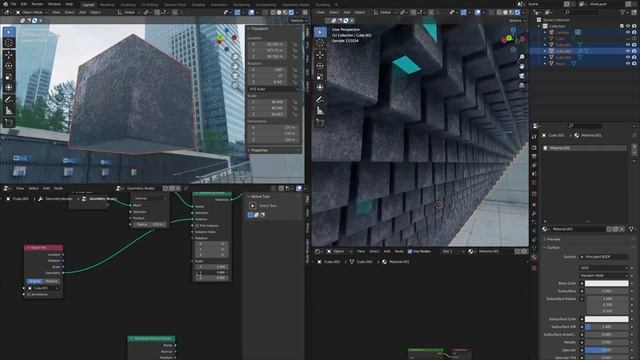Image resolution: width=640 pixels, height=360 pixels.
Task: Open the Texture properties tab
Action: (534, 268)
